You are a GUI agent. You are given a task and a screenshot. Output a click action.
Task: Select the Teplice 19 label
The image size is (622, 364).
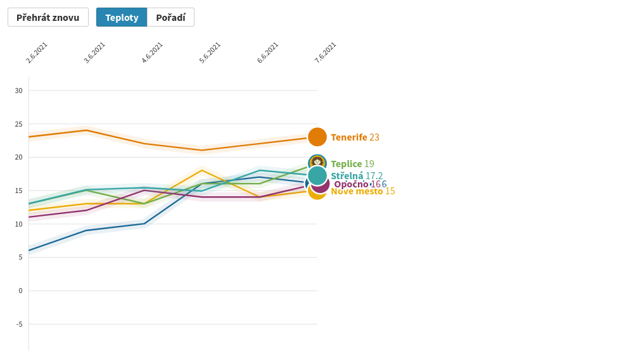click(x=352, y=164)
